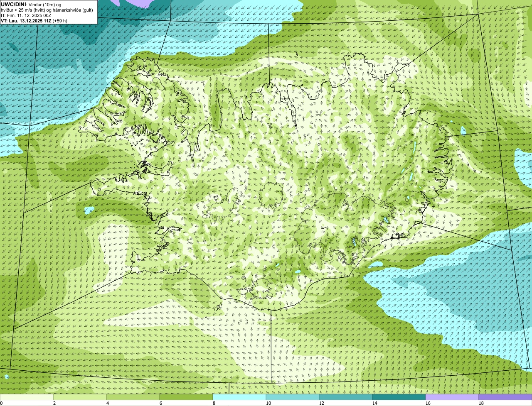This screenshot has width=532, height=406.
Task: Click the 12–14 m/s teal legend swatch
Action: [x=346, y=397]
